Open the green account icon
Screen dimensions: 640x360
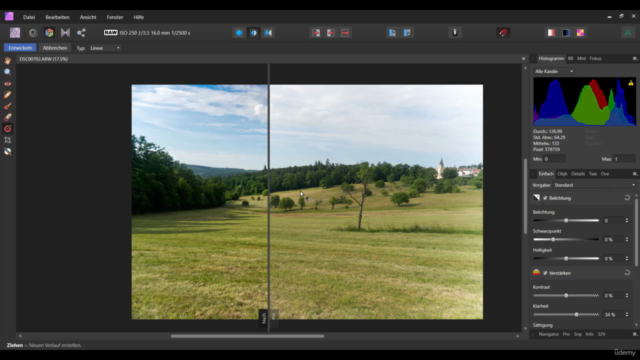(628, 33)
